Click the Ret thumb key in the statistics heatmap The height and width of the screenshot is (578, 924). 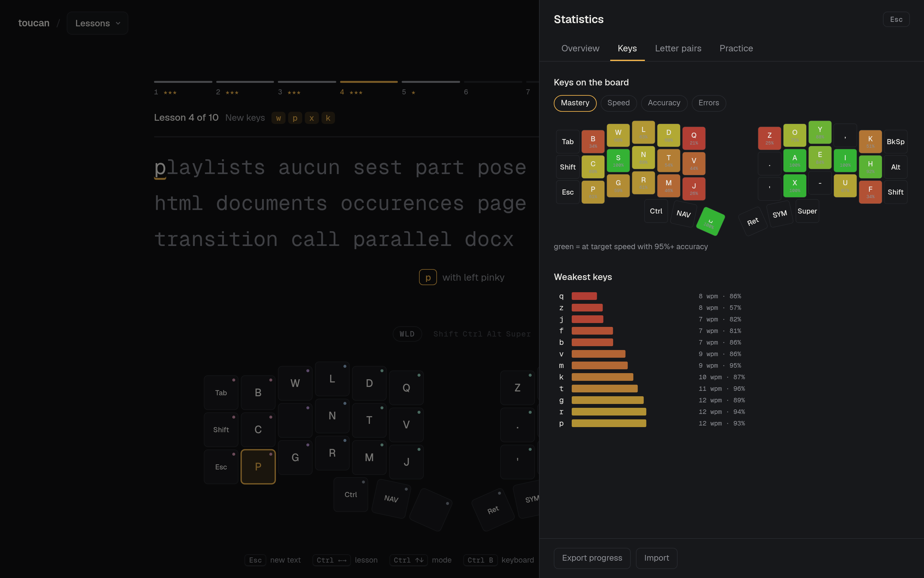[x=753, y=221]
